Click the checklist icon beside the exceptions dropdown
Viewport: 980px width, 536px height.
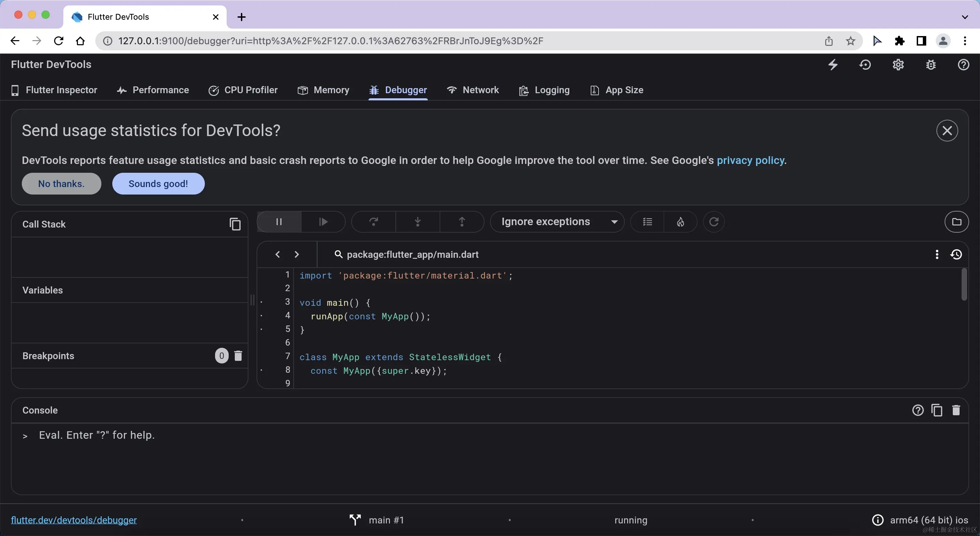[x=647, y=222]
